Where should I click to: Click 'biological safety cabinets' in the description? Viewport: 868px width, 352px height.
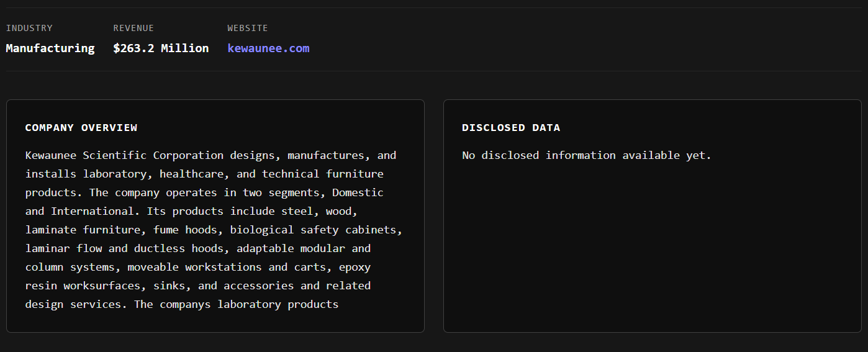[x=316, y=230]
